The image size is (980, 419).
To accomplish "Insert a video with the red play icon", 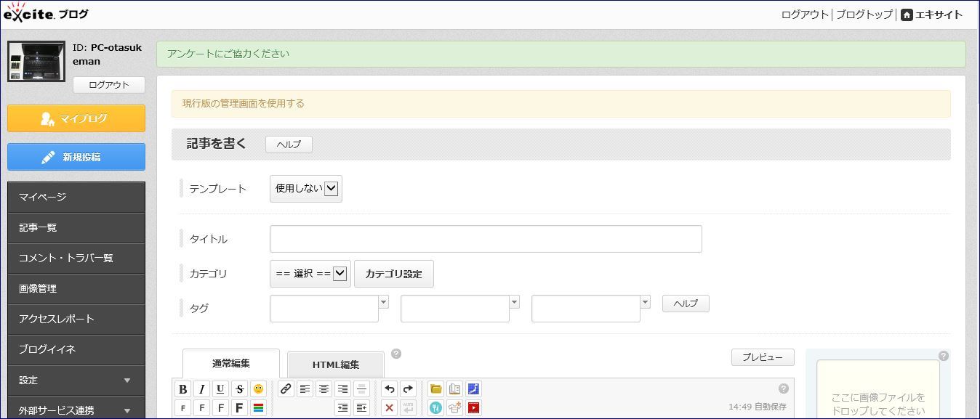I will [473, 408].
